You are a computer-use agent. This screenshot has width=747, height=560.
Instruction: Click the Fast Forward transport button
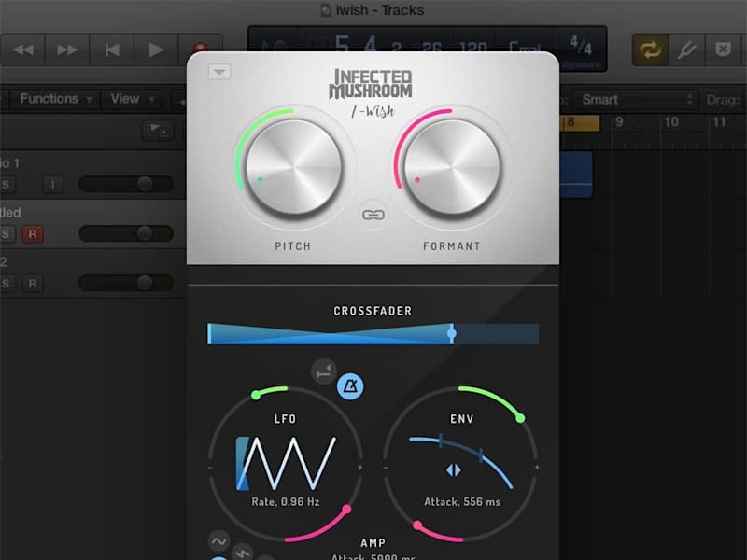point(67,50)
